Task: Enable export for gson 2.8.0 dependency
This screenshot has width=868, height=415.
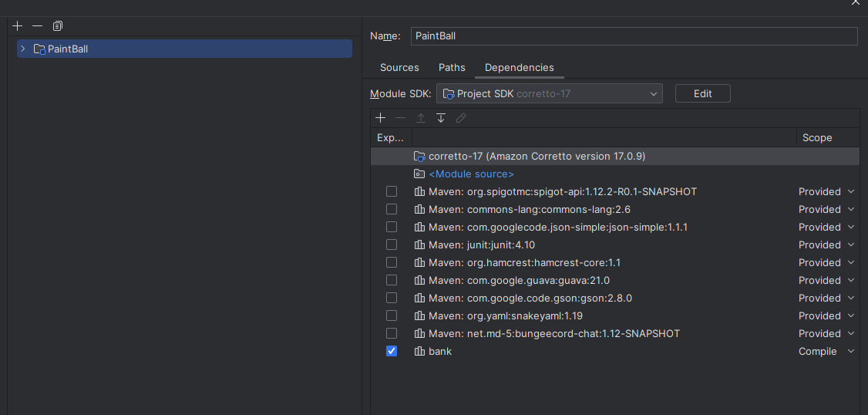Action: coord(392,298)
